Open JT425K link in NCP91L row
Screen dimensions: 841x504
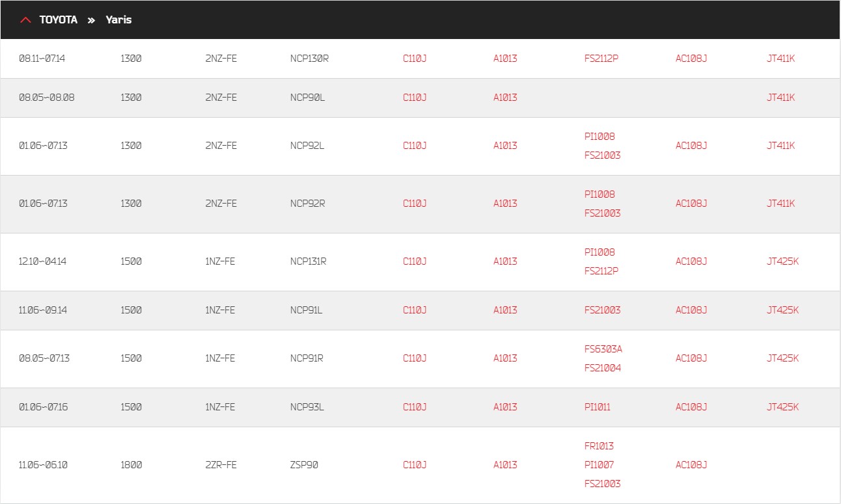coord(783,310)
